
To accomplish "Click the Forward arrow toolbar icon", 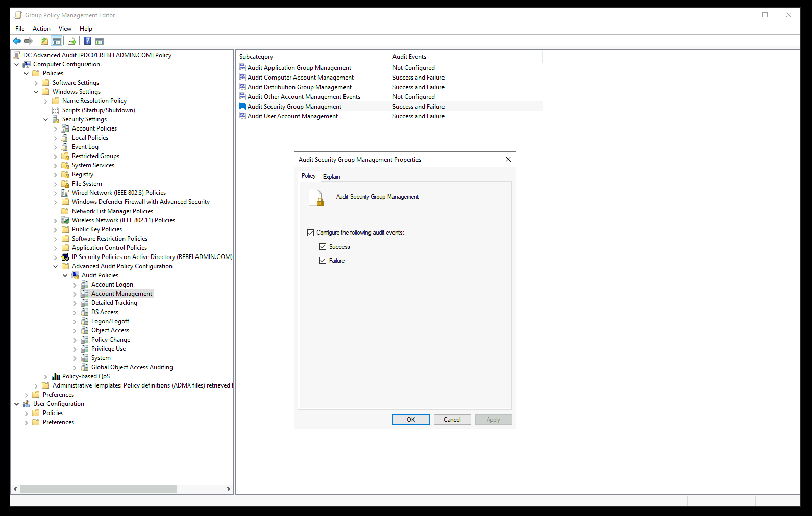I will [x=29, y=41].
